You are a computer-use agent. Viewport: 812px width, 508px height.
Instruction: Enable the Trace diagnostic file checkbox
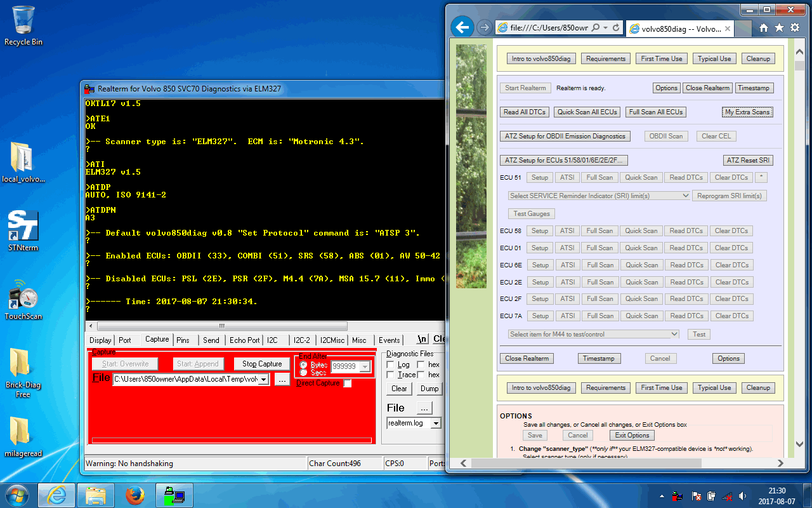click(x=391, y=375)
